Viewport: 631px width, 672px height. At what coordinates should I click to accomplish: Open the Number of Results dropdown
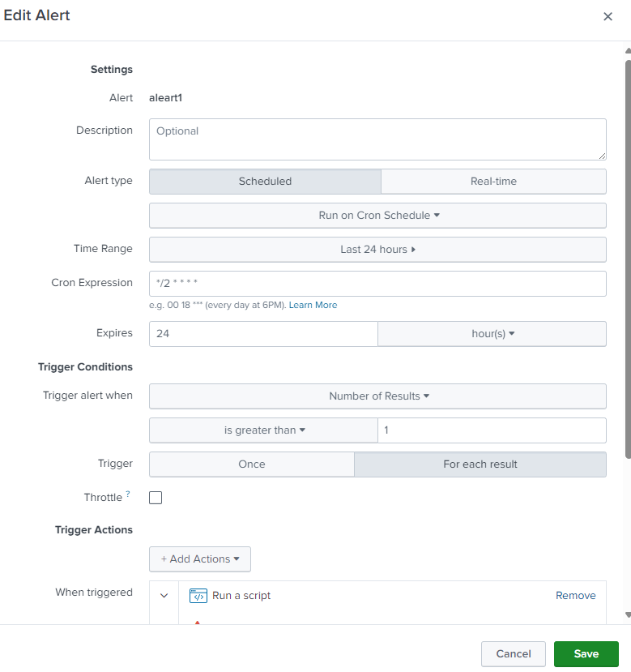click(378, 396)
